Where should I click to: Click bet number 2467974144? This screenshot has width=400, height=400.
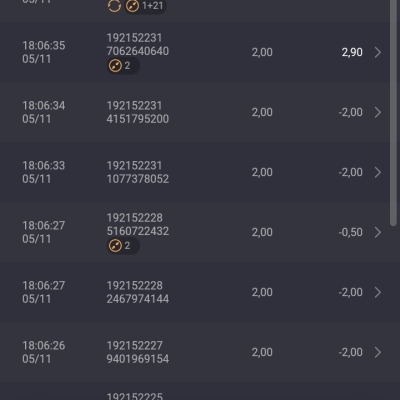pyautogui.click(x=138, y=299)
